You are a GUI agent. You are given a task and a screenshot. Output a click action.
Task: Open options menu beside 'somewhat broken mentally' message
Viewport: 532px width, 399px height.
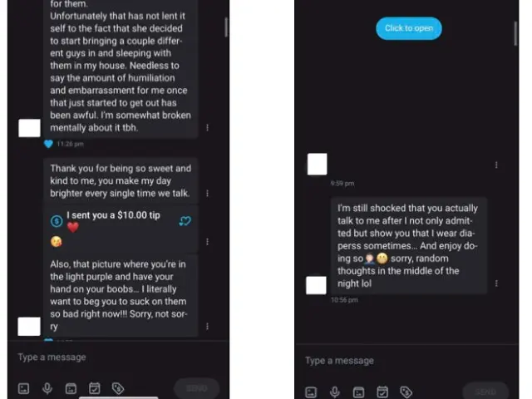(207, 128)
